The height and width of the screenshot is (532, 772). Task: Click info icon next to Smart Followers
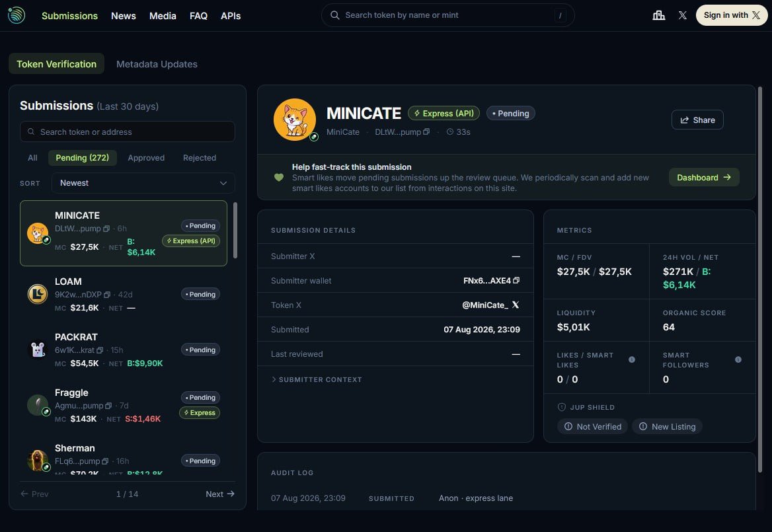coord(738,360)
